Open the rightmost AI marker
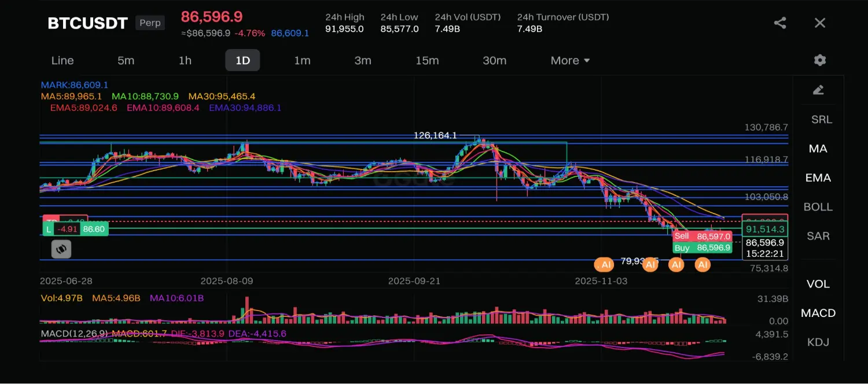This screenshot has height=384, width=868. (703, 265)
